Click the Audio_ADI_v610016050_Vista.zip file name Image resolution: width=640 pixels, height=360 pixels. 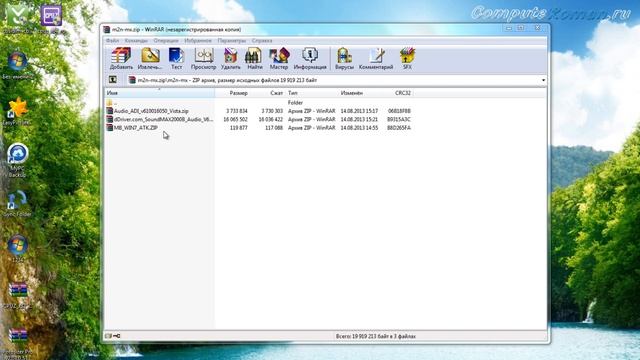pos(151,111)
